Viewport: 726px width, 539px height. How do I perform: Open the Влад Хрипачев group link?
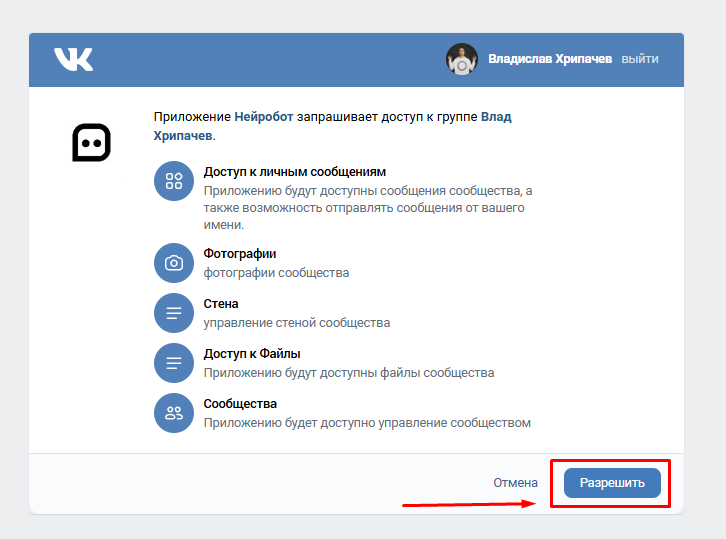point(332,126)
